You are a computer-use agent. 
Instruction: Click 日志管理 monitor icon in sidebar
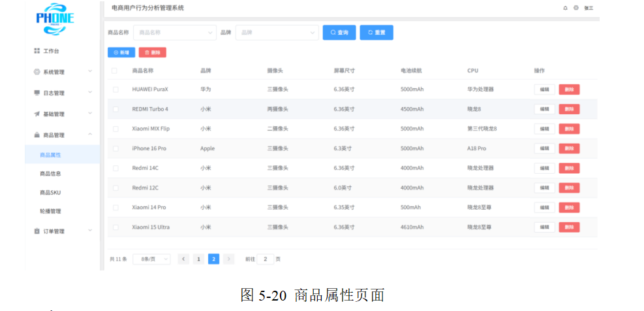coord(37,93)
